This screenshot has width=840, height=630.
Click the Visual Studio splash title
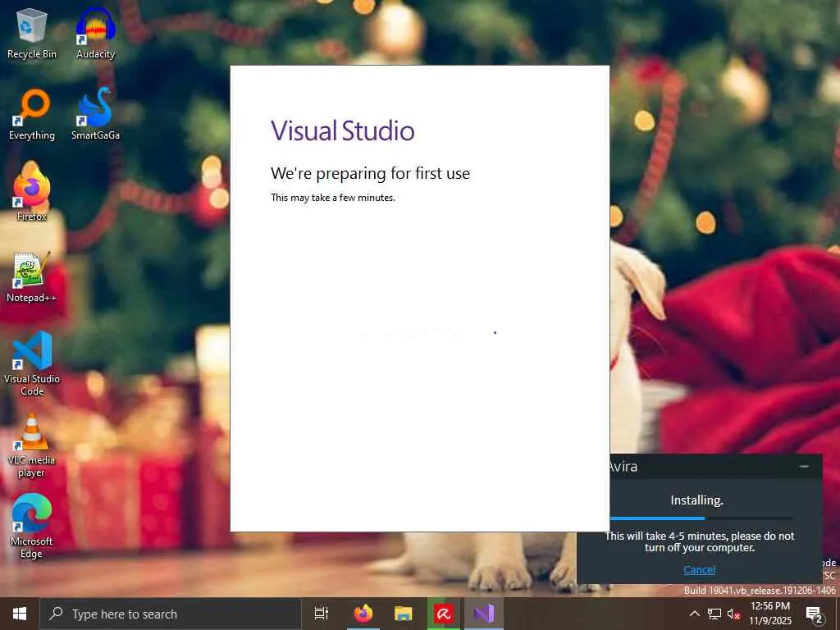pos(342,130)
